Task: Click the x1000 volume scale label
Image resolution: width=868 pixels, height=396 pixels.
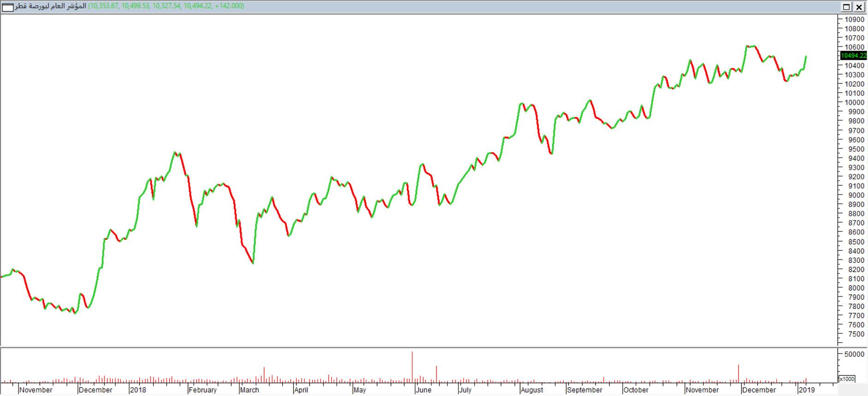Action: [846, 378]
